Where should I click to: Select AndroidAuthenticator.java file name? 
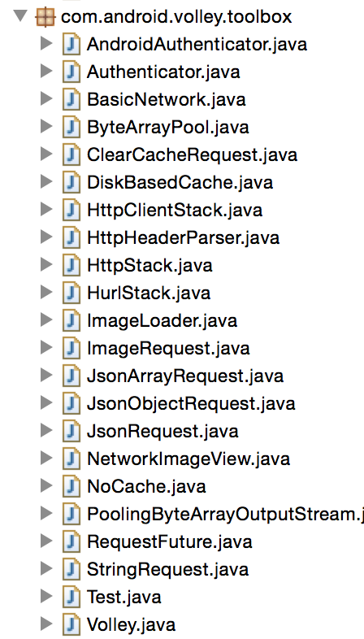[197, 44]
